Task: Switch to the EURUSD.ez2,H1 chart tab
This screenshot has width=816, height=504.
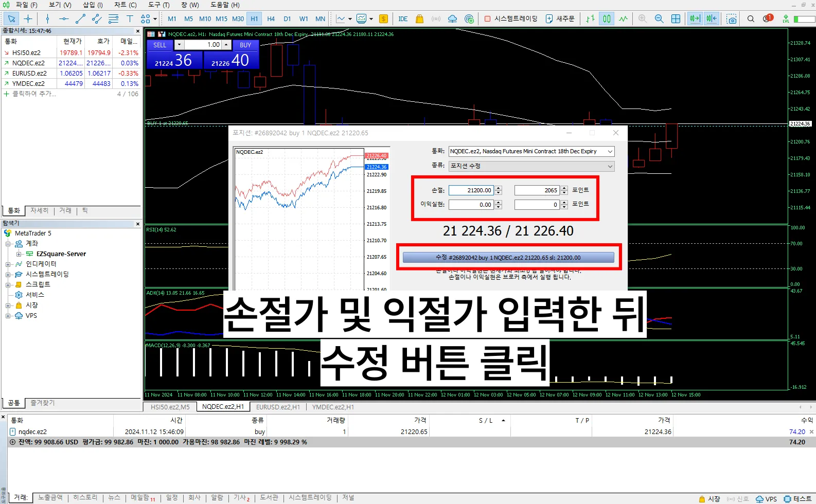Action: point(278,407)
